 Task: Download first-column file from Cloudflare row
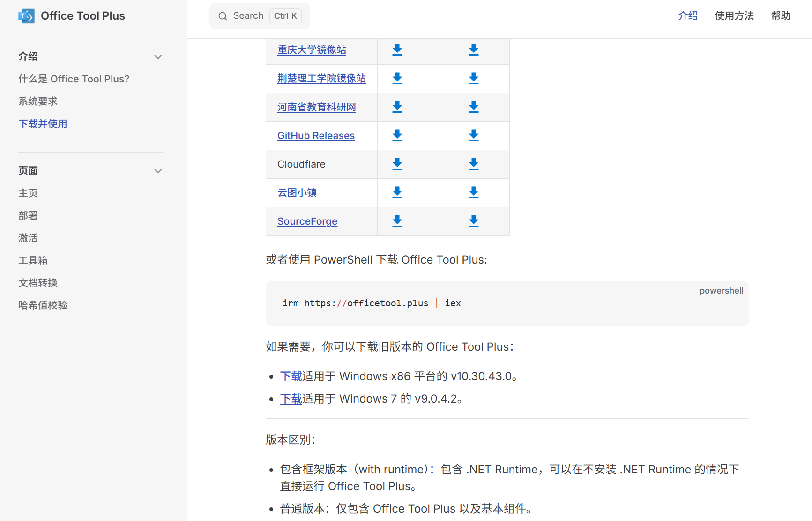[x=397, y=164]
